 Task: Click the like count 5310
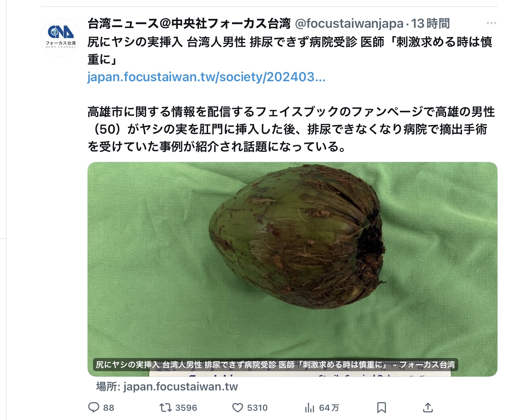(257, 408)
